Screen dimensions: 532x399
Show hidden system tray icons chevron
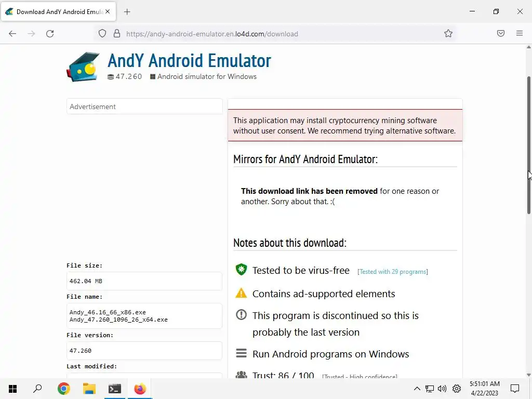pos(417,389)
